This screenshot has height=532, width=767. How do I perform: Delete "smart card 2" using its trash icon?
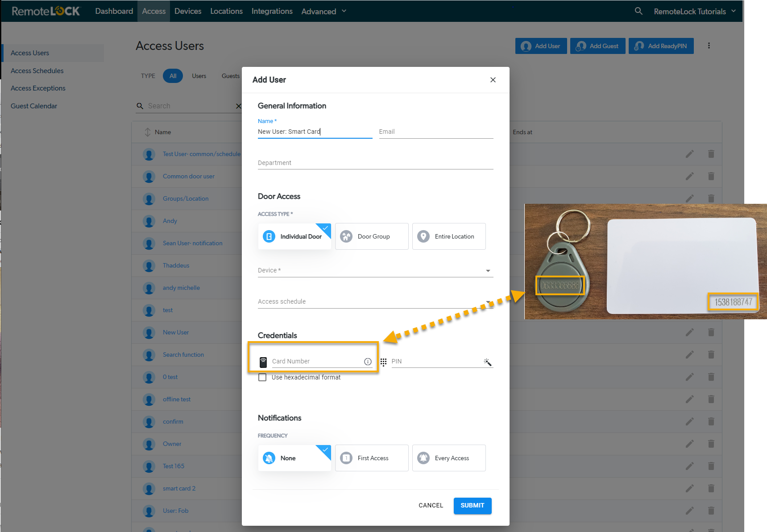(711, 488)
